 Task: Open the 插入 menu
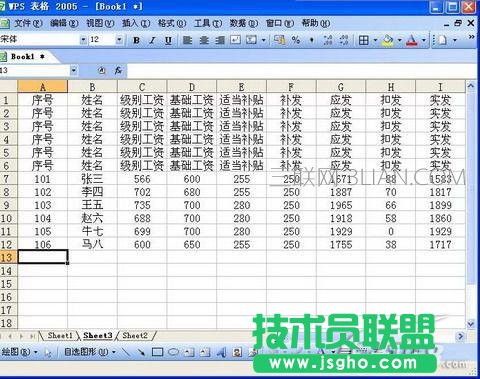(136, 23)
